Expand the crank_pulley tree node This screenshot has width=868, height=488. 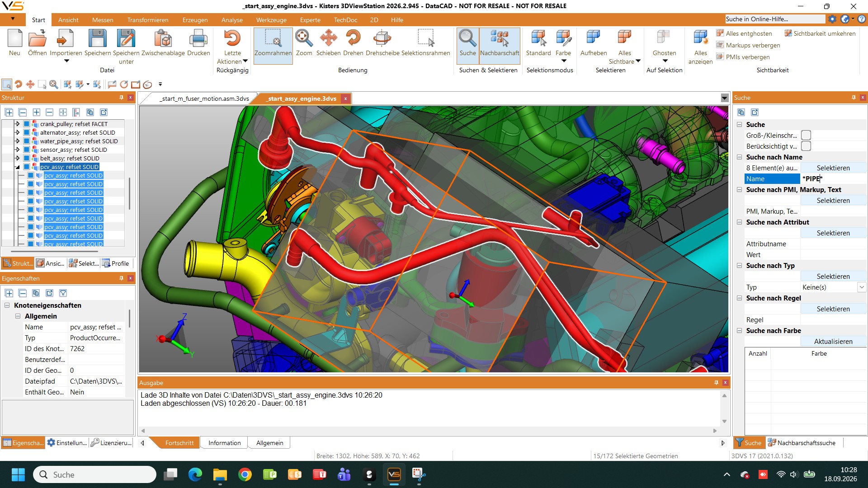point(18,124)
